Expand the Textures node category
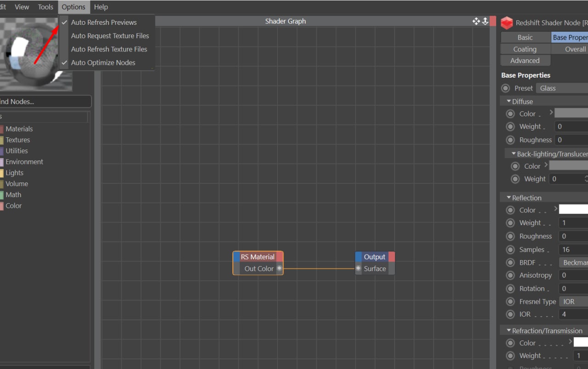 coord(17,140)
